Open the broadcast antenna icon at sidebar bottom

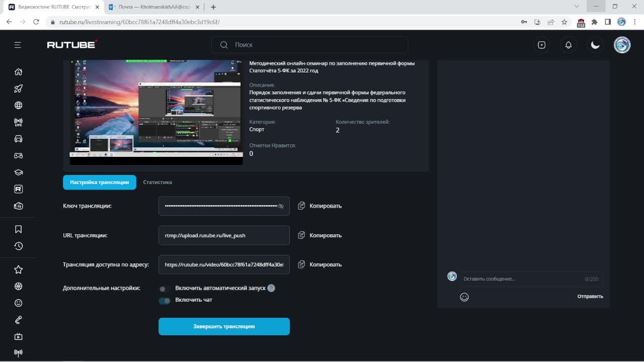[19, 353]
